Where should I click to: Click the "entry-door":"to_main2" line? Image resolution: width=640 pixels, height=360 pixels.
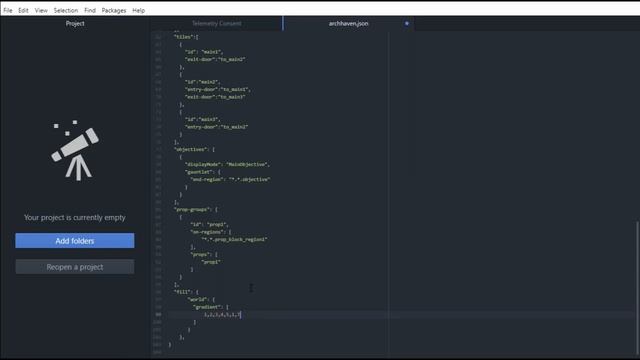point(216,127)
